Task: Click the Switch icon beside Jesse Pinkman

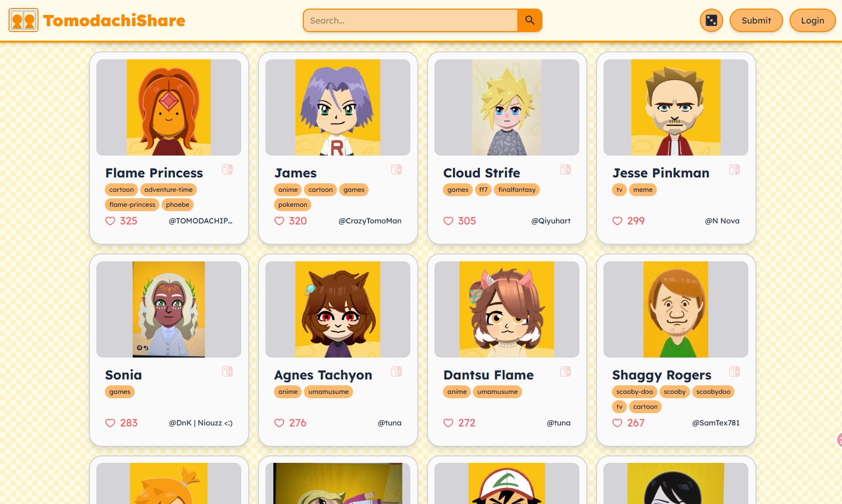Action: (734, 169)
